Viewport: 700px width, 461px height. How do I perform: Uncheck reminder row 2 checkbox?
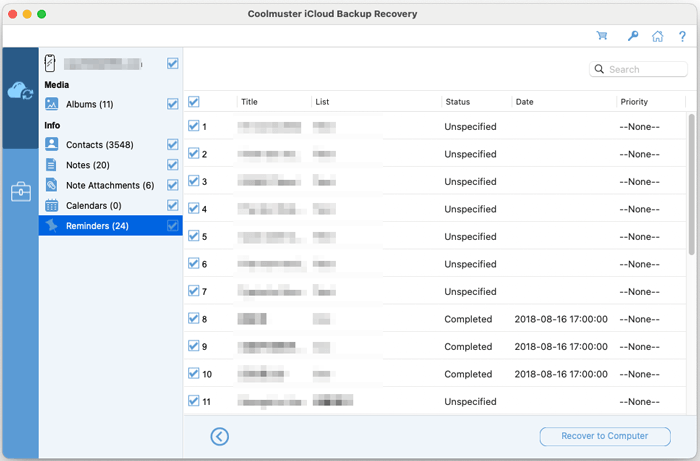193,154
